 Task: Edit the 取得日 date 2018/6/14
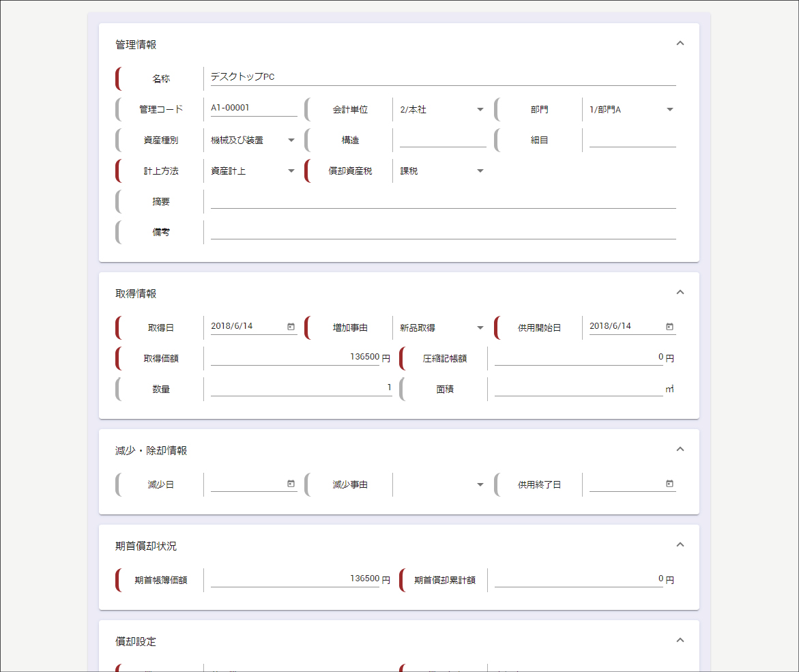[247, 326]
